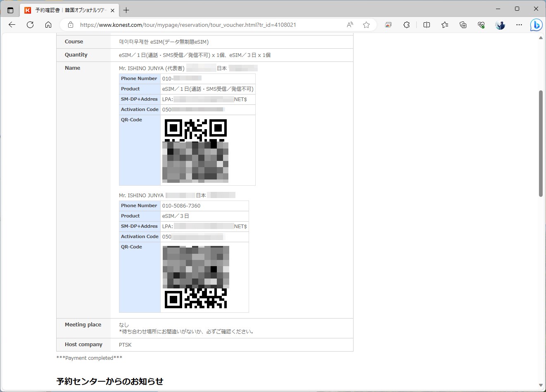The height and width of the screenshot is (392, 546).
Task: Open the Extensions puzzle icon
Action: (406, 25)
